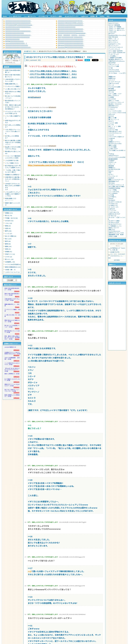Open the 月を選択 monthly archive dropdown

(x=12, y=280)
